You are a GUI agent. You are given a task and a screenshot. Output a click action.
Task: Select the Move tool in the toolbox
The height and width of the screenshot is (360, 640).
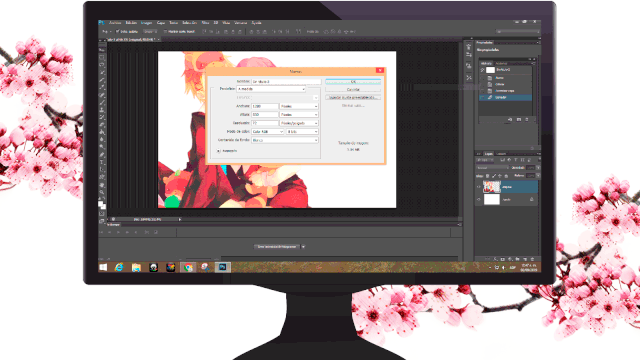pos(102,50)
